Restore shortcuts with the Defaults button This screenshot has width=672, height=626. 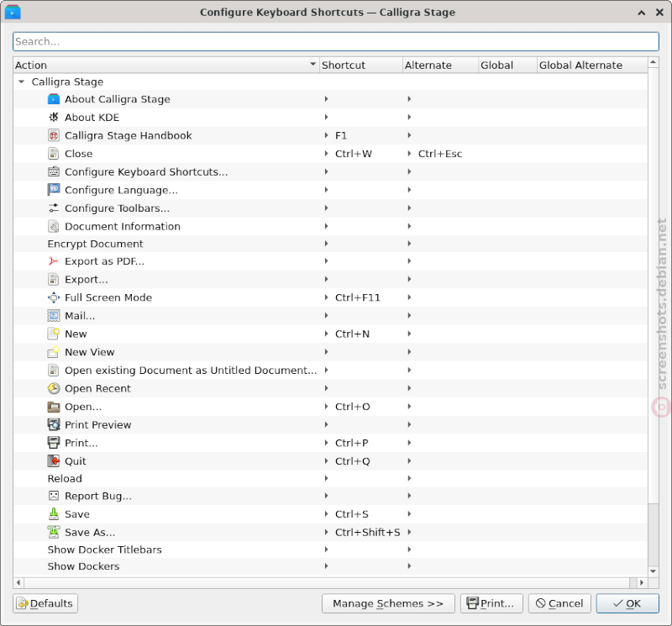pos(45,603)
